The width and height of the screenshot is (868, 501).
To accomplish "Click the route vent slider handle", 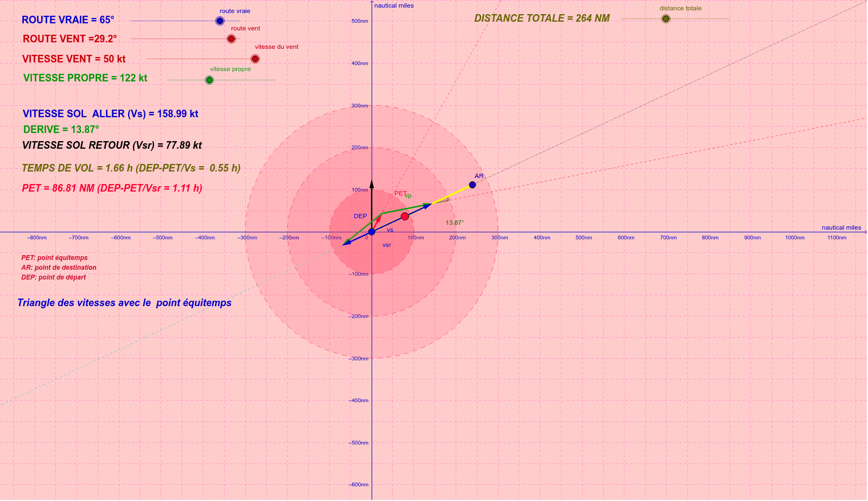I will tap(231, 39).
